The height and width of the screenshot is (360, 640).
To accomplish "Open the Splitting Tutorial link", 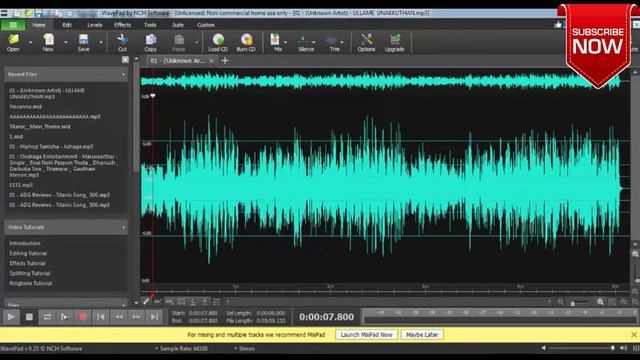I will coord(30,273).
